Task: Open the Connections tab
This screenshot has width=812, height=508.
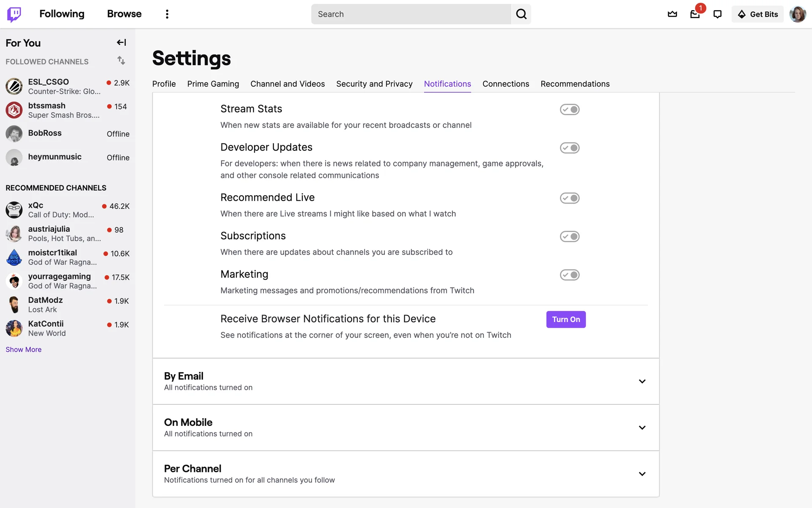Action: (x=505, y=84)
